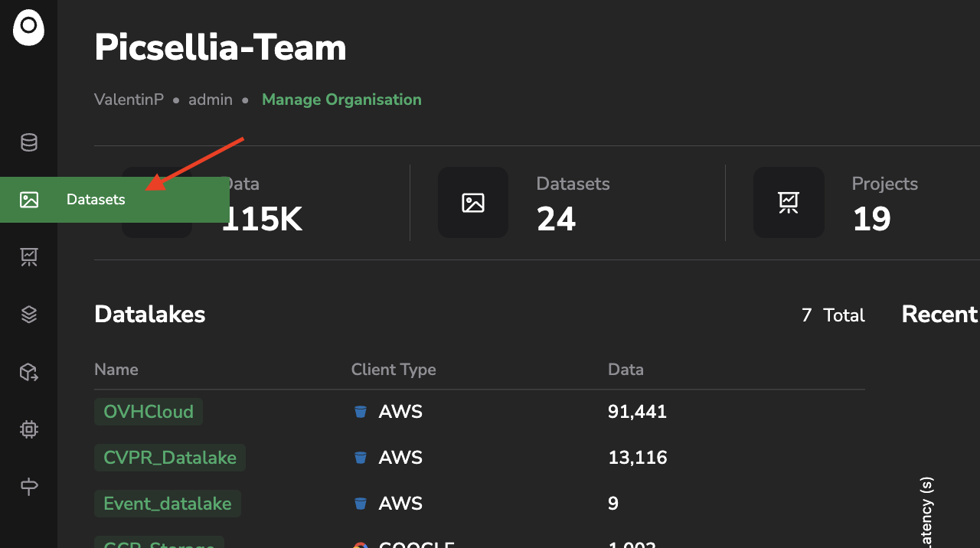The width and height of the screenshot is (980, 548).
Task: Click the Datasets stat card icon
Action: pyautogui.click(x=473, y=202)
